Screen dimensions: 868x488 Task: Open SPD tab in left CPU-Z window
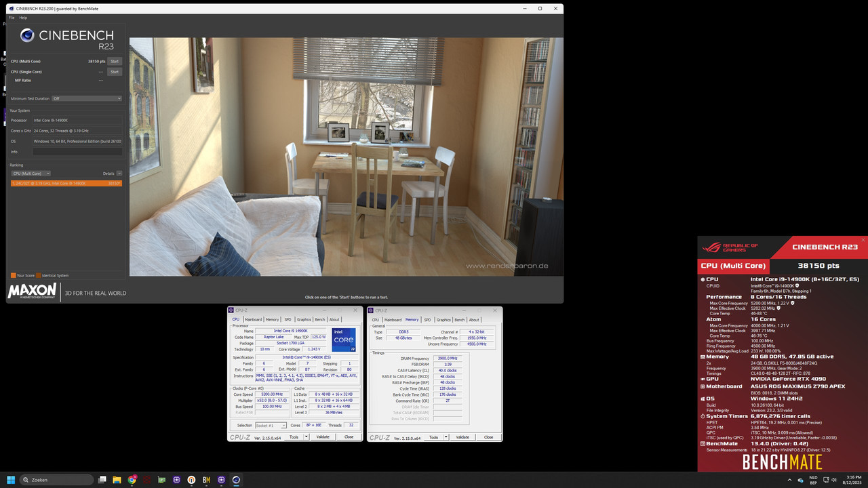click(288, 319)
